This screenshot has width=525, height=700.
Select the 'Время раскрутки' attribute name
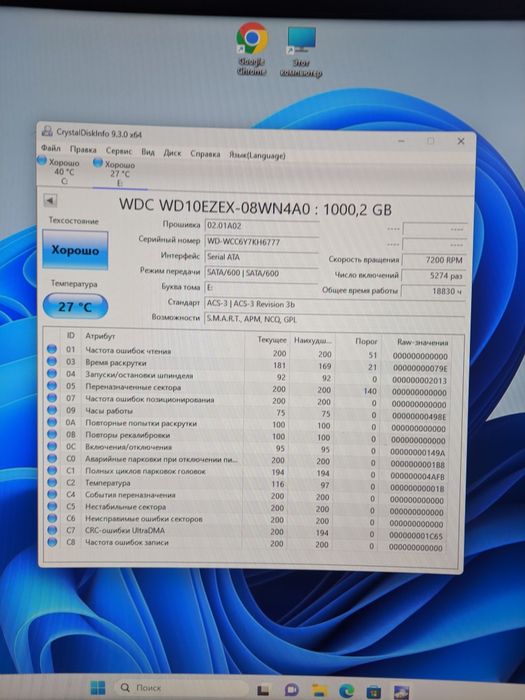point(116,362)
